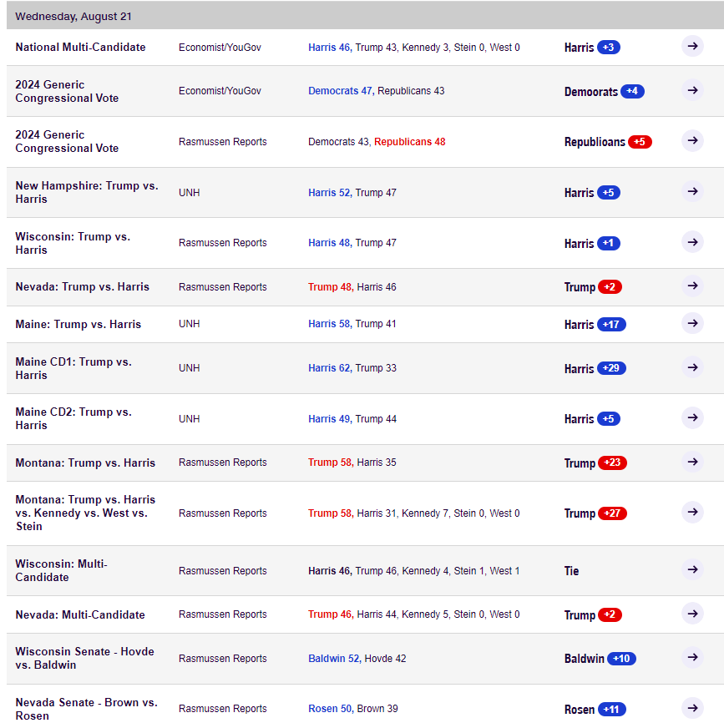Screen dimensions: 724x728
Task: Open Maine CD2: Trump vs. Harris race
Action: 73,418
